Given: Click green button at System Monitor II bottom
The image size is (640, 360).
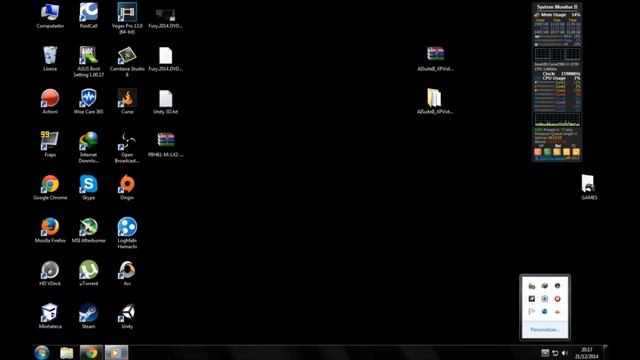Looking at the screenshot, I should click(547, 152).
